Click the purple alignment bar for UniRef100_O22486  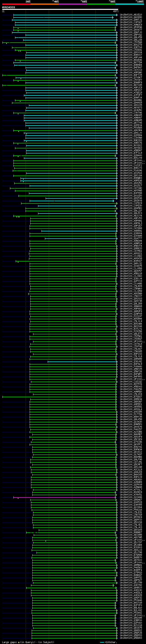[65, 497]
